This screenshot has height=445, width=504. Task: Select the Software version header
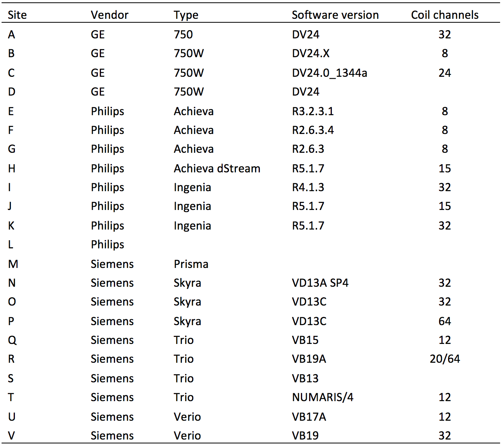click(x=335, y=15)
